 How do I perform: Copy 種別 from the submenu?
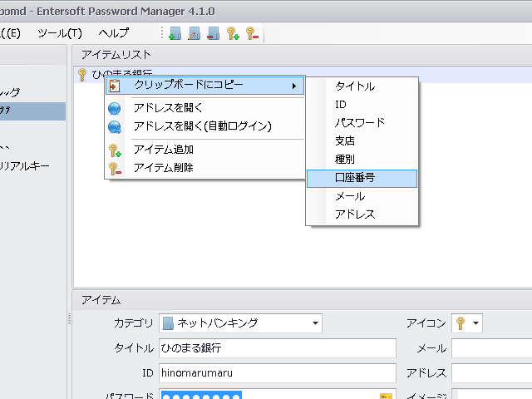click(x=362, y=160)
